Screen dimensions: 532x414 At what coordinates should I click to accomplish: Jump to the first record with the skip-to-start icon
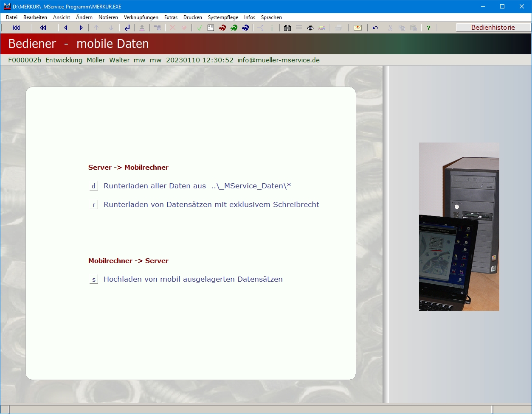tap(16, 28)
